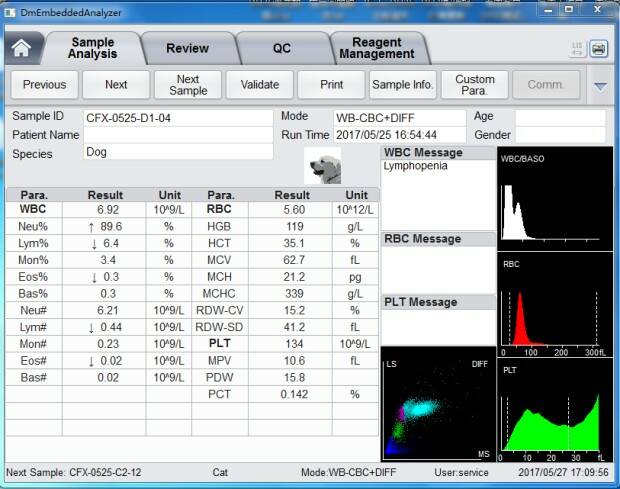Open Sample Info. dialog

click(403, 85)
